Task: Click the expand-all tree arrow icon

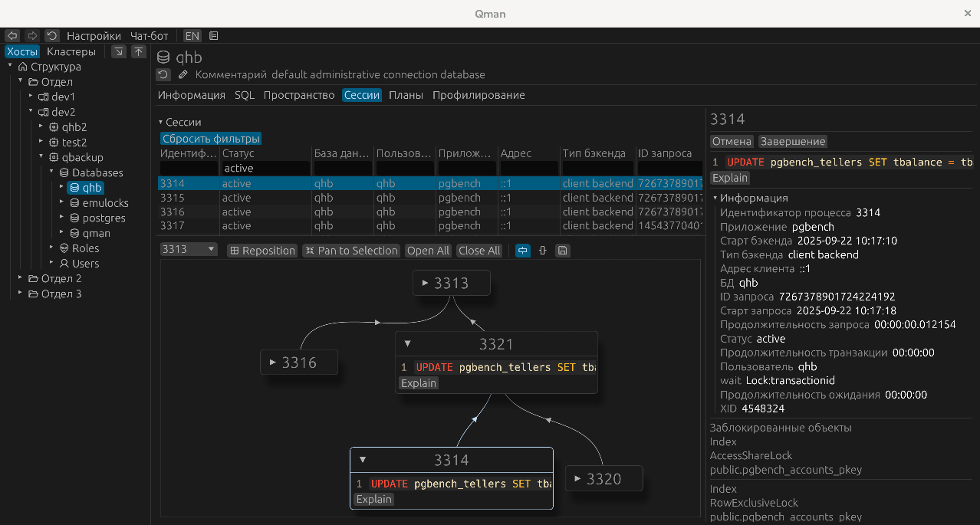Action: point(119,52)
